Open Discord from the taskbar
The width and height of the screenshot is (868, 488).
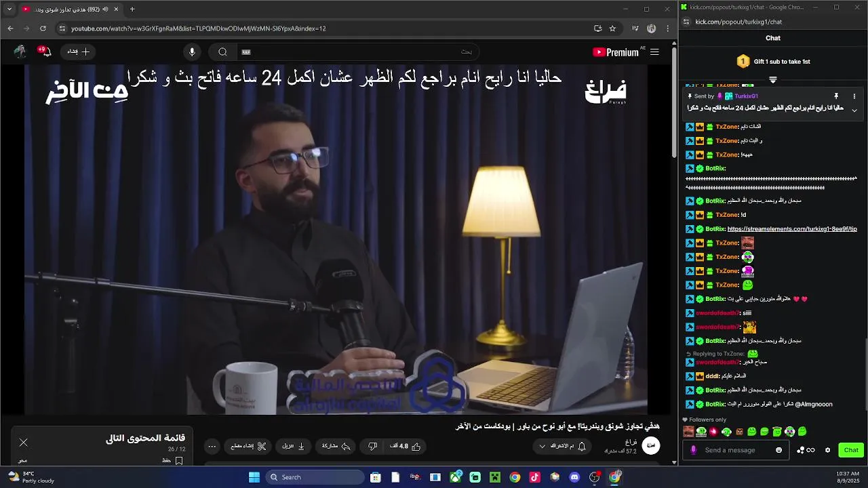[x=575, y=477]
